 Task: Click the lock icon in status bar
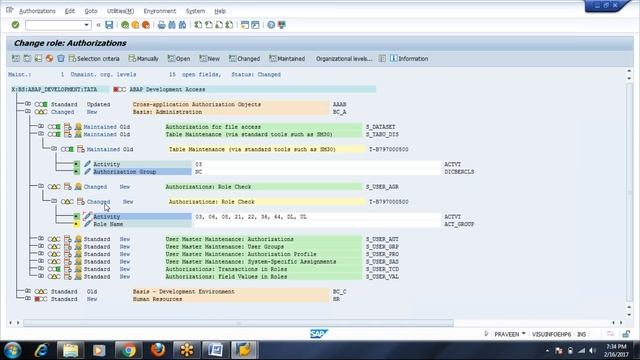click(626, 334)
